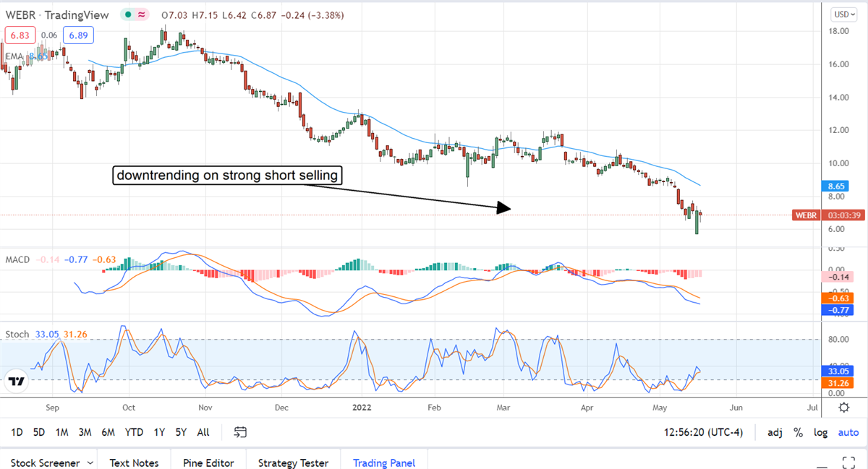Toggle percent scale on price axis

pyautogui.click(x=799, y=432)
